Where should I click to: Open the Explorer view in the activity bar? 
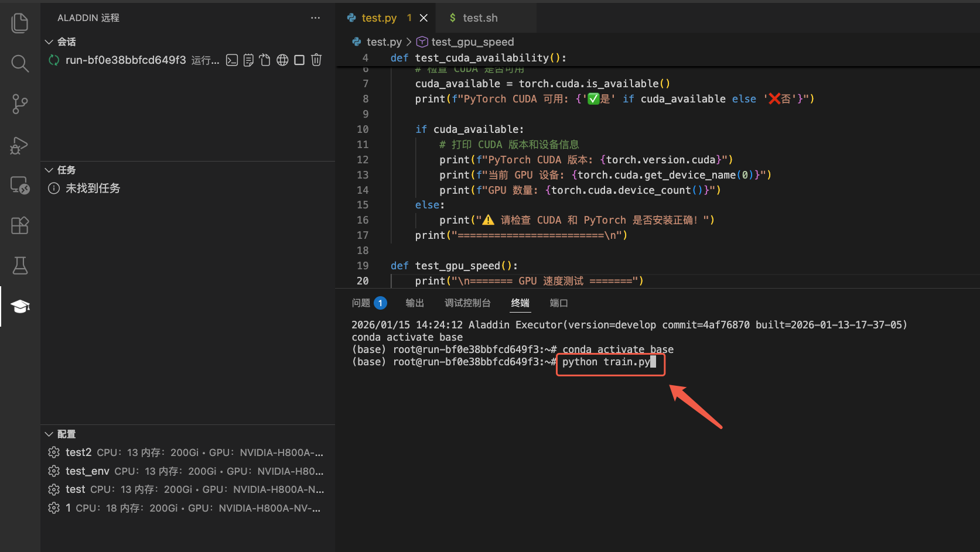[20, 23]
